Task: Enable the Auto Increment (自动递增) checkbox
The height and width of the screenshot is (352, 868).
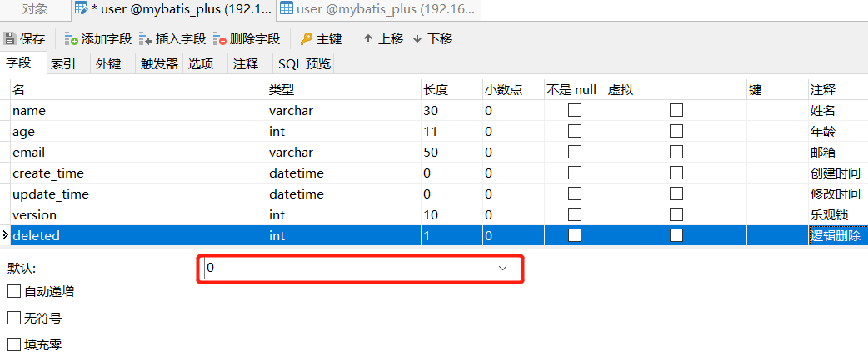Action: tap(14, 291)
